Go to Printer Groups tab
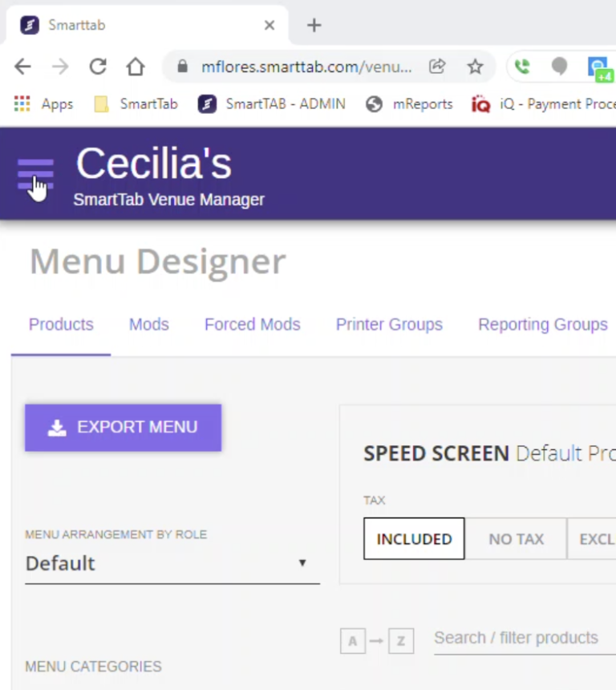 (389, 325)
